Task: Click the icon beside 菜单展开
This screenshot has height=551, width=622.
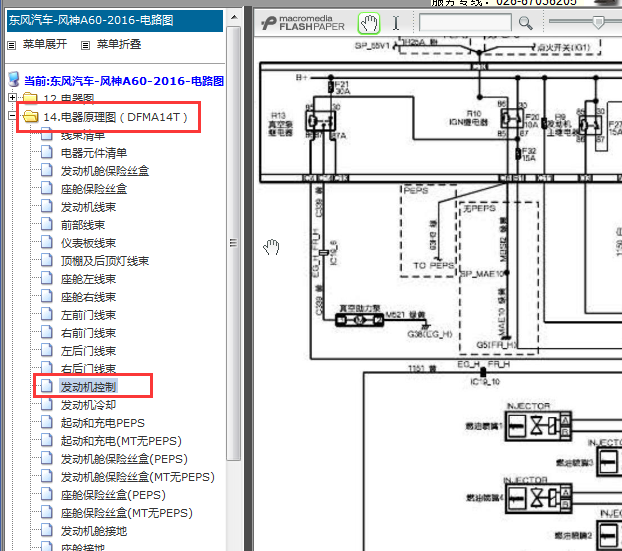Action: pos(12,45)
